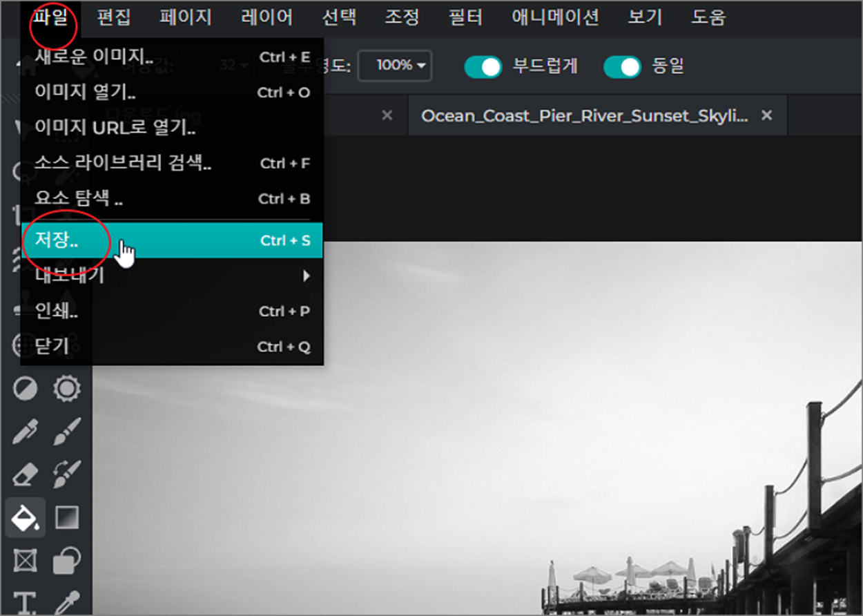Choose 새로운 이미지.. from the menu
This screenshot has height=616, width=863.
point(172,57)
